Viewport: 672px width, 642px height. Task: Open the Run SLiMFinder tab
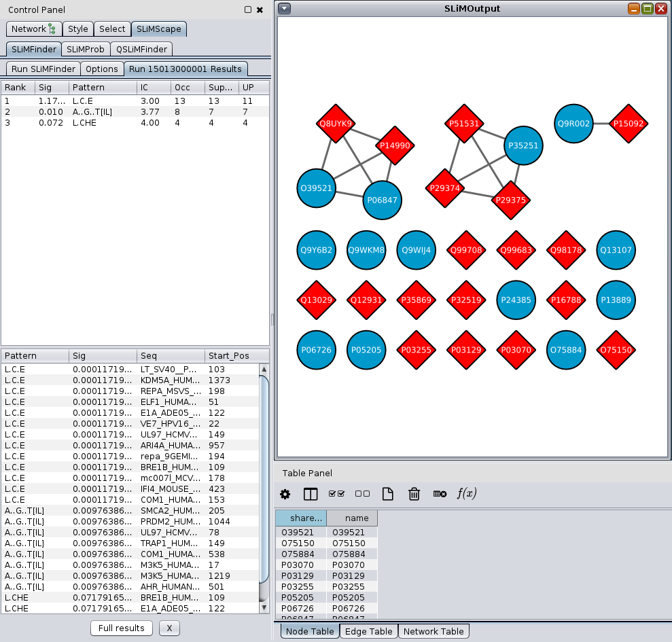(x=43, y=69)
